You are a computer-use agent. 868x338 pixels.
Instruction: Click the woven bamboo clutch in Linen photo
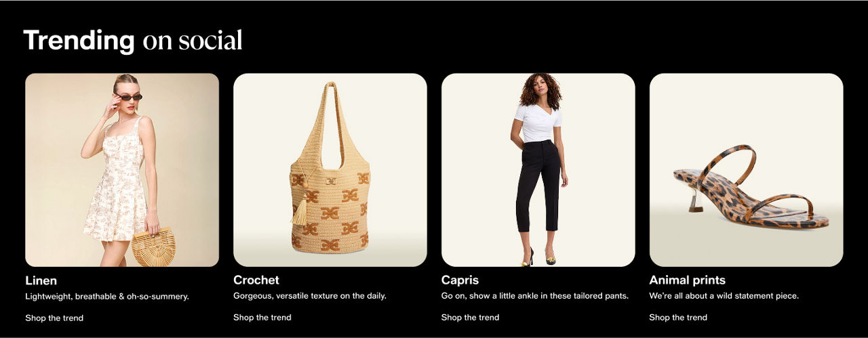point(153,247)
